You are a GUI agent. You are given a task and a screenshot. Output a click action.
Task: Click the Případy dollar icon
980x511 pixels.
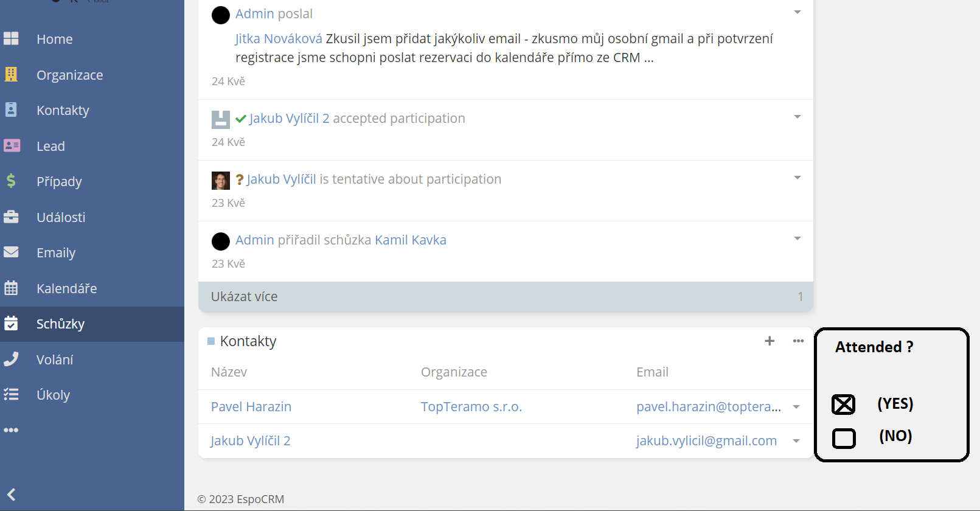(x=11, y=181)
